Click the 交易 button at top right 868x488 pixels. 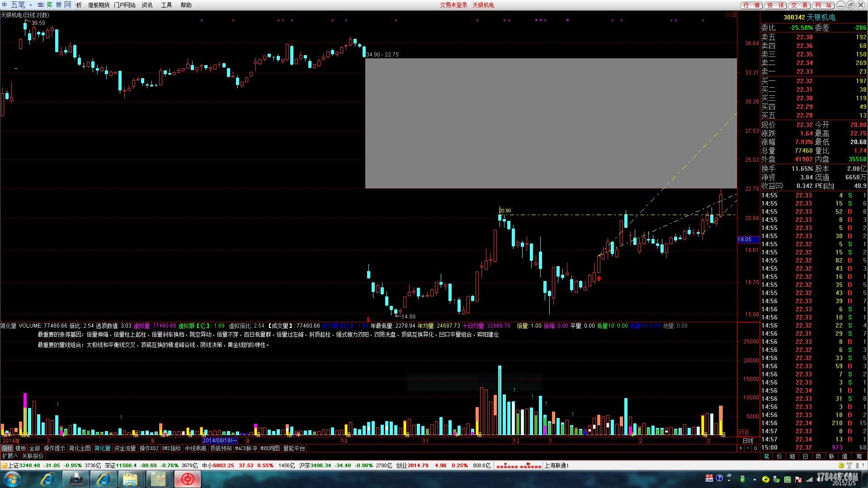(x=799, y=5)
